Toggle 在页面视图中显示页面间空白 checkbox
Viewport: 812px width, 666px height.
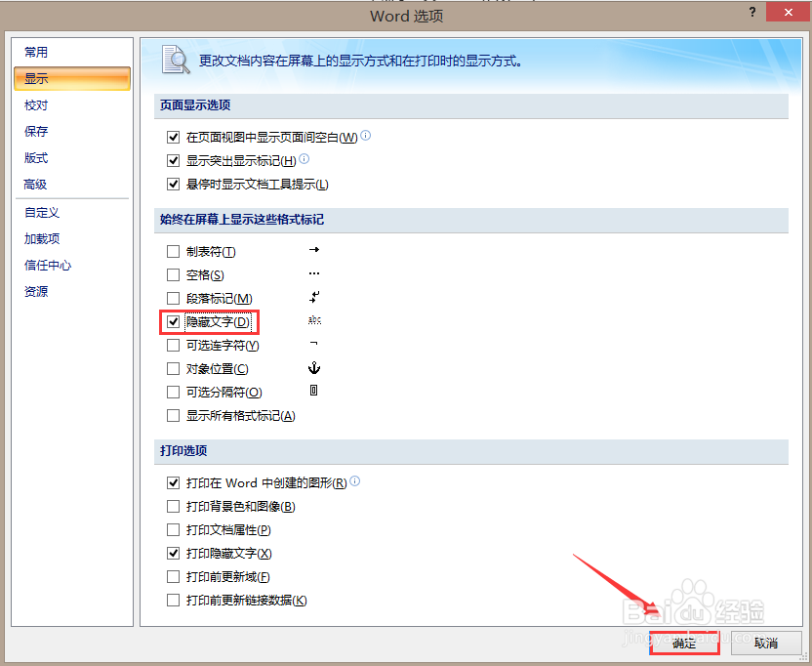(173, 138)
